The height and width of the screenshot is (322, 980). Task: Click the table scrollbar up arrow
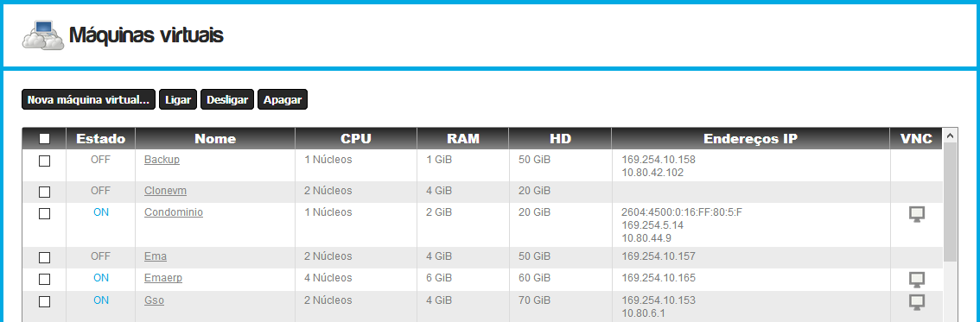[x=950, y=135]
